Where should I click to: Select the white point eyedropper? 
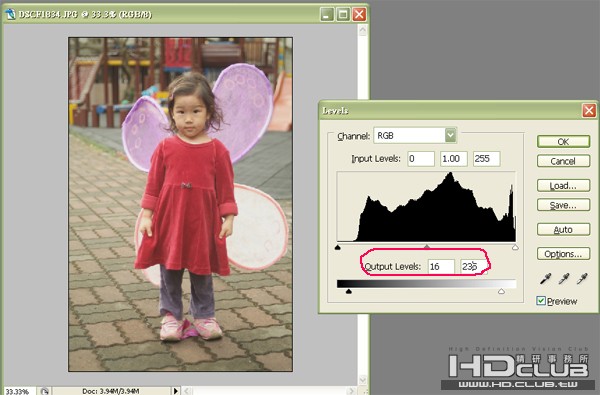pyautogui.click(x=582, y=278)
